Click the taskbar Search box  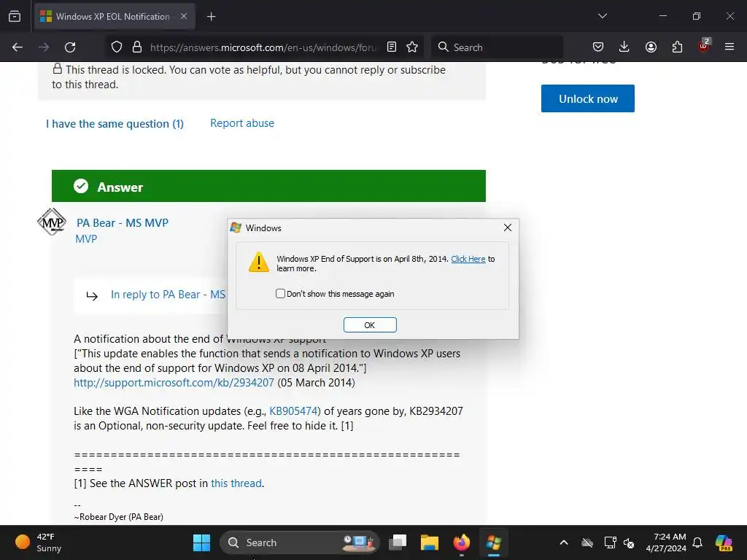coord(299,542)
